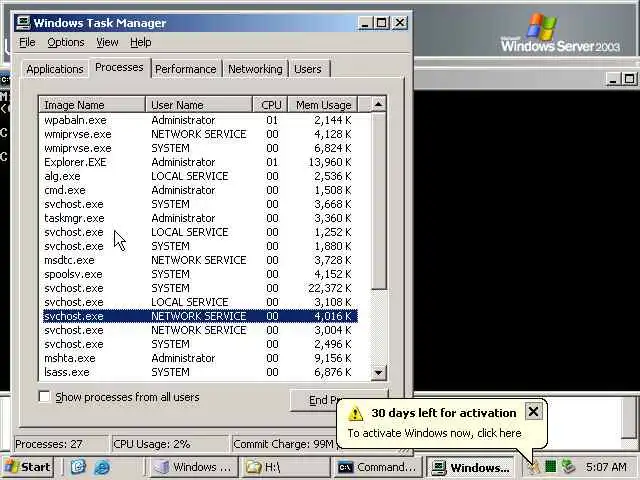Select the cmd.exe process
Image resolution: width=640 pixels, height=480 pixels.
200,190
